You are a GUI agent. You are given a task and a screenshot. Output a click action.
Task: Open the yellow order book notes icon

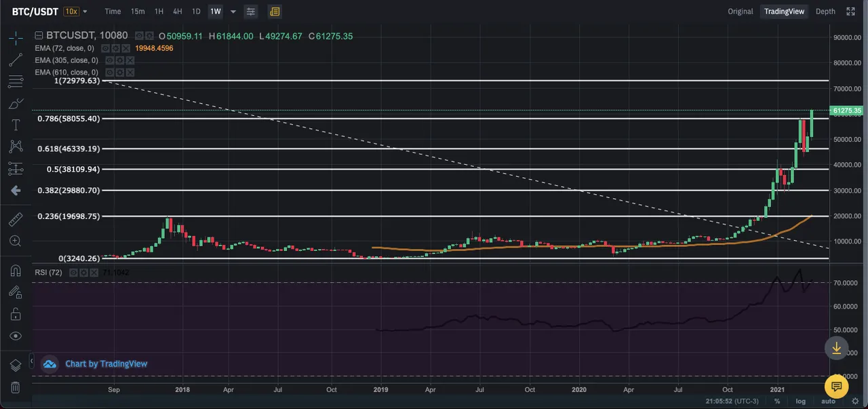pos(274,12)
